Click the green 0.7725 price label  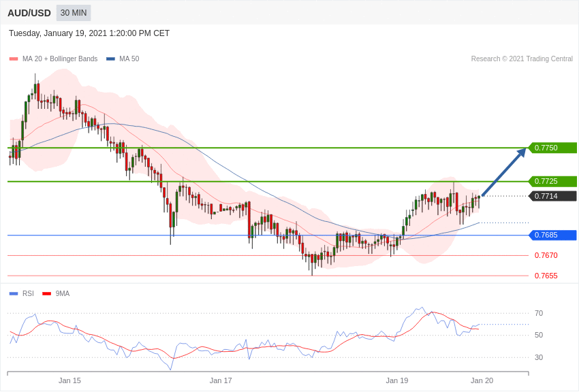pyautogui.click(x=553, y=182)
